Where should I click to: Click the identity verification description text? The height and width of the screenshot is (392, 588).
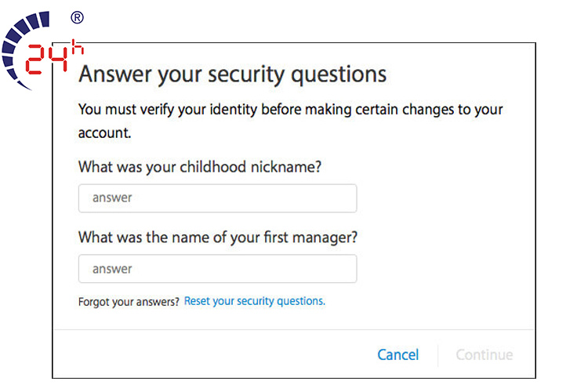pyautogui.click(x=290, y=110)
